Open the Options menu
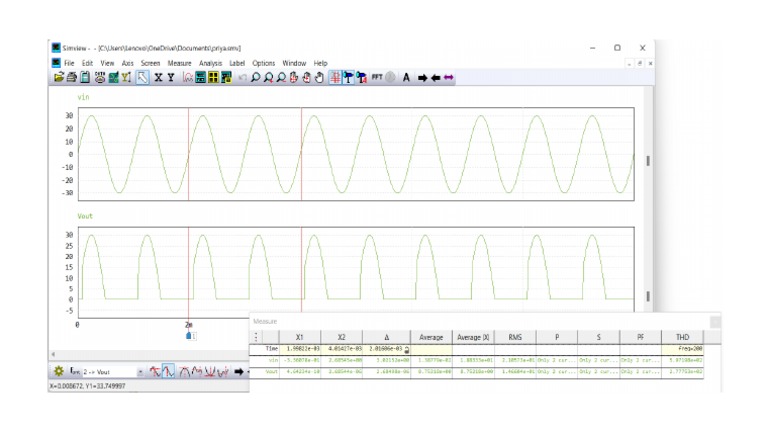This screenshot has width=768, height=433. [263, 63]
